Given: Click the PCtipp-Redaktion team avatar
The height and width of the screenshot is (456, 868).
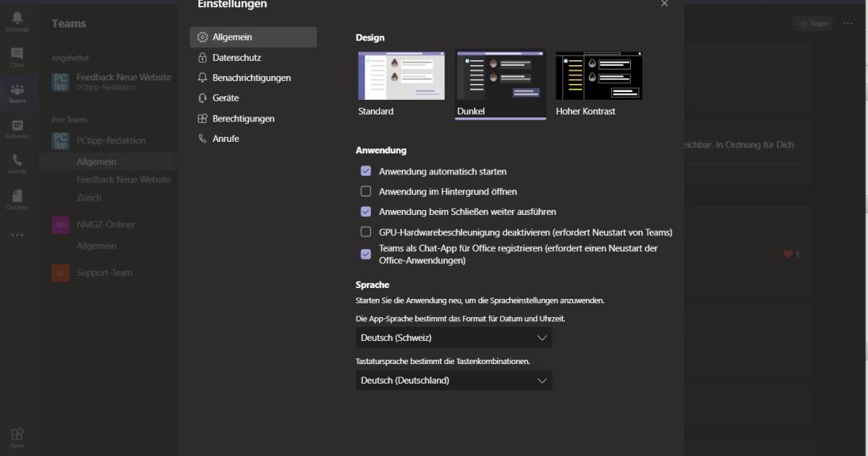Looking at the screenshot, I should point(61,140).
